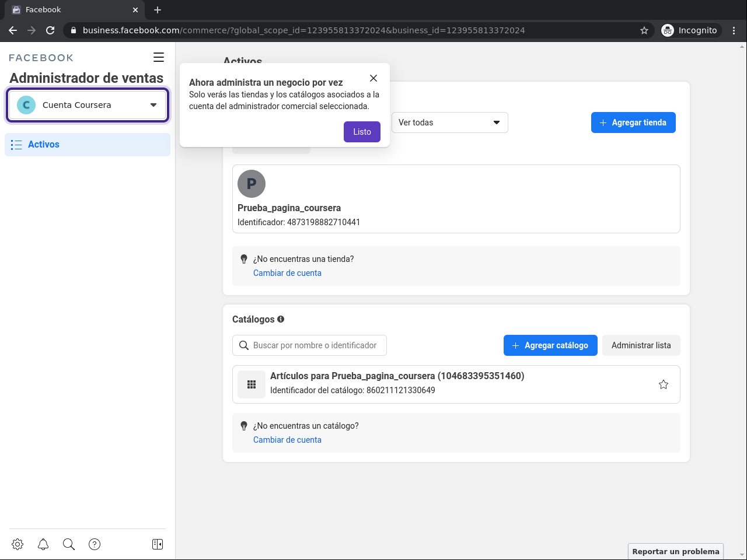Image resolution: width=747 pixels, height=560 pixels.
Task: Open settings gear in sidebar footer
Action: 18,544
